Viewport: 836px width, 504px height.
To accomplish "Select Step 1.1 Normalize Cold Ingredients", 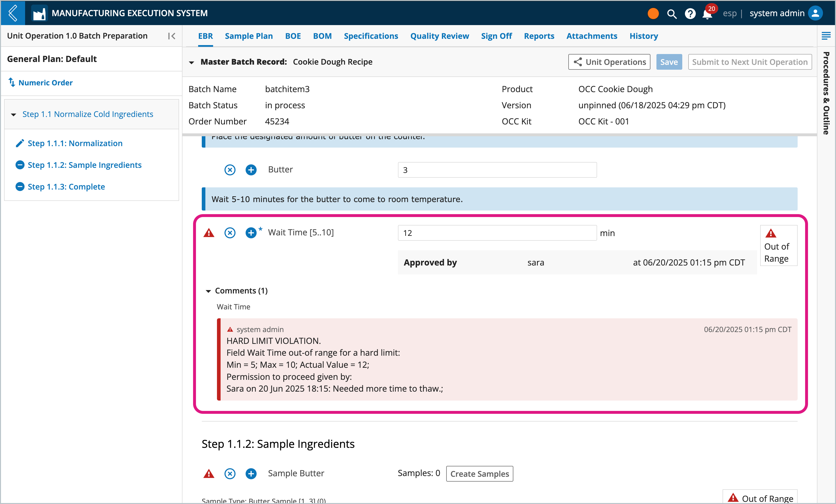I will [88, 114].
